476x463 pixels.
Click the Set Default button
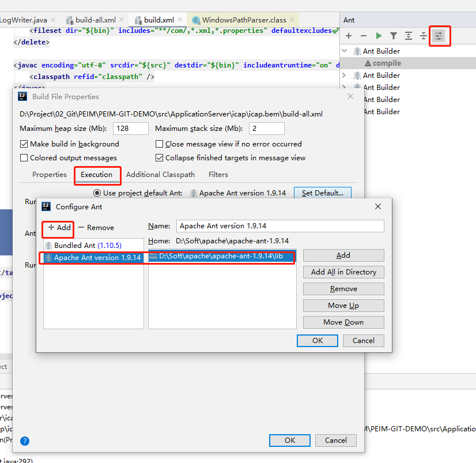click(322, 193)
